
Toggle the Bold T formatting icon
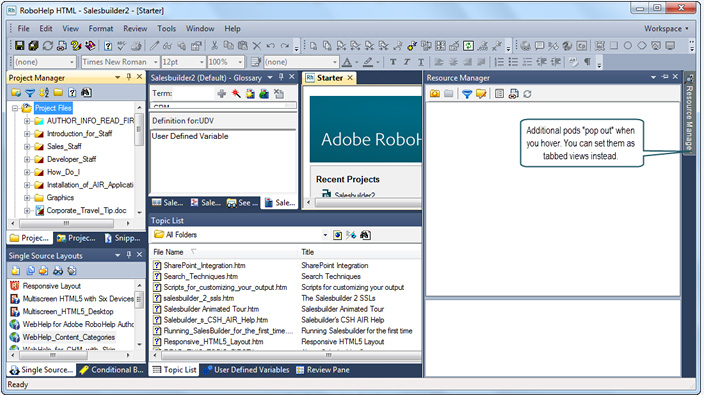point(393,62)
